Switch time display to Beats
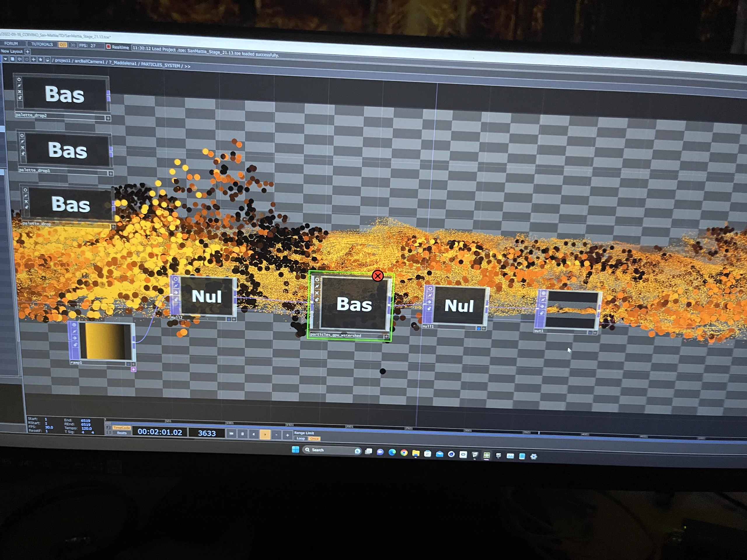 [x=122, y=433]
